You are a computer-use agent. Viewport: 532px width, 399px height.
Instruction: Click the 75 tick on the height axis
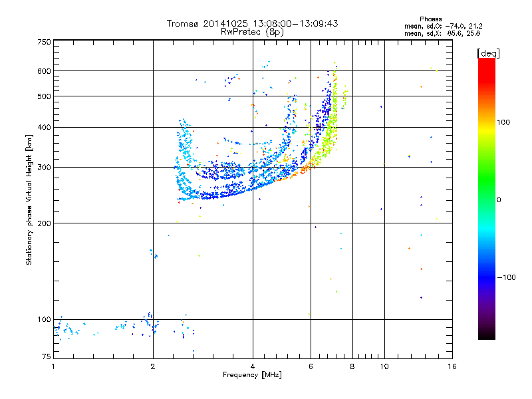(x=46, y=358)
